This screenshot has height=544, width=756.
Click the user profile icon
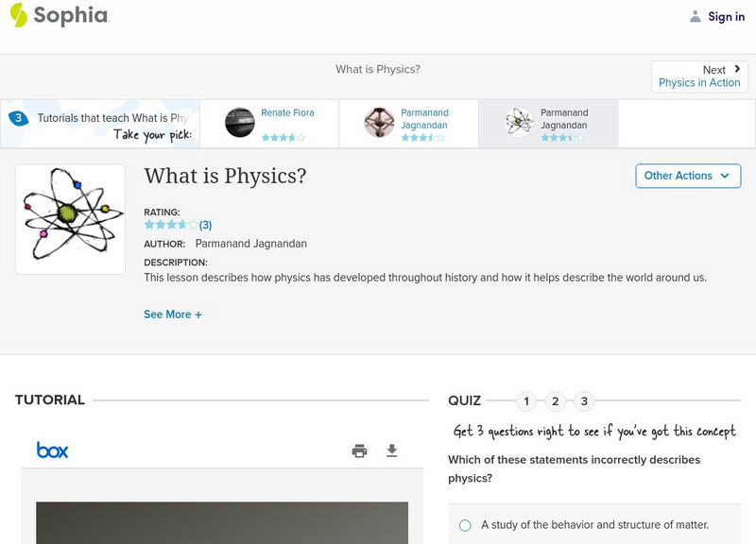[696, 16]
